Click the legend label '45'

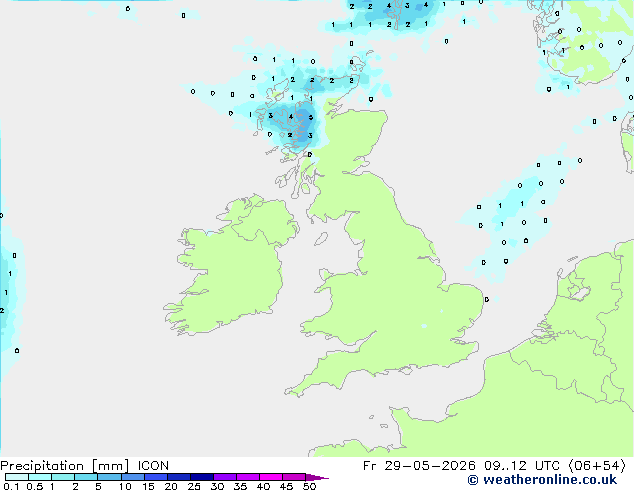[x=286, y=486]
